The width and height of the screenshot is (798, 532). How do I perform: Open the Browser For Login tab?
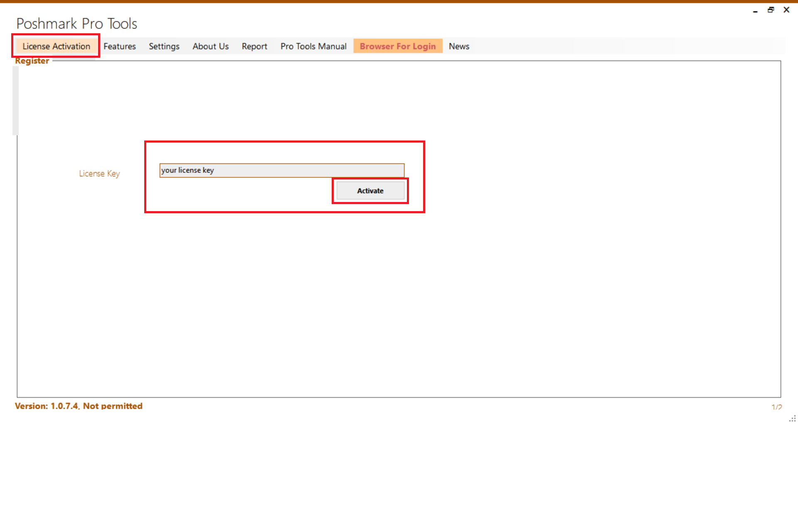[x=398, y=46]
